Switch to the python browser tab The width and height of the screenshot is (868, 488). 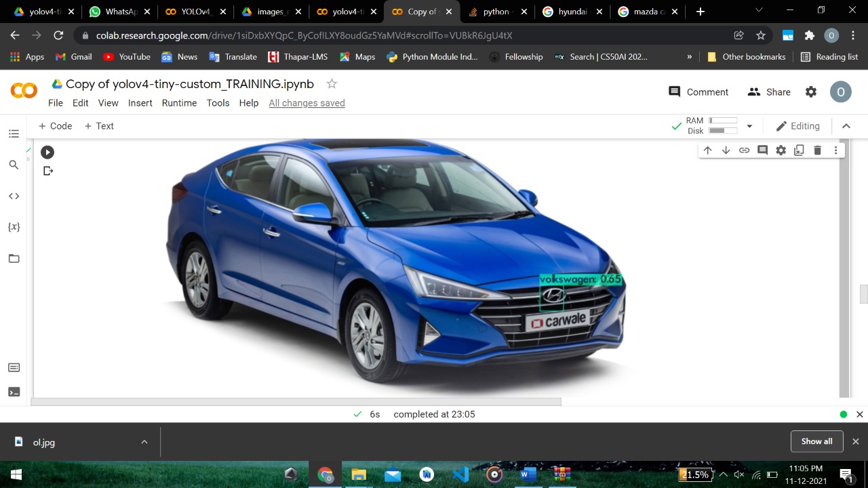pos(497,12)
